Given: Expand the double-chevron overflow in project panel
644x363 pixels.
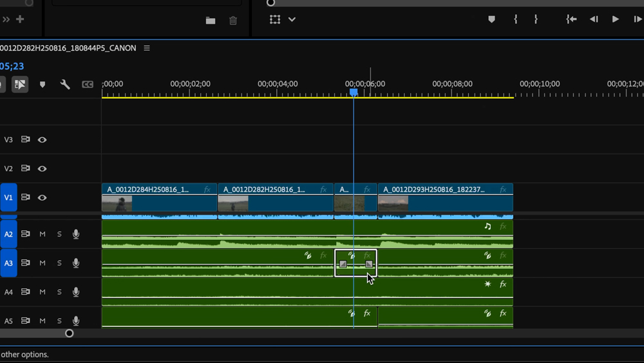Looking at the screenshot, I should point(6,19).
